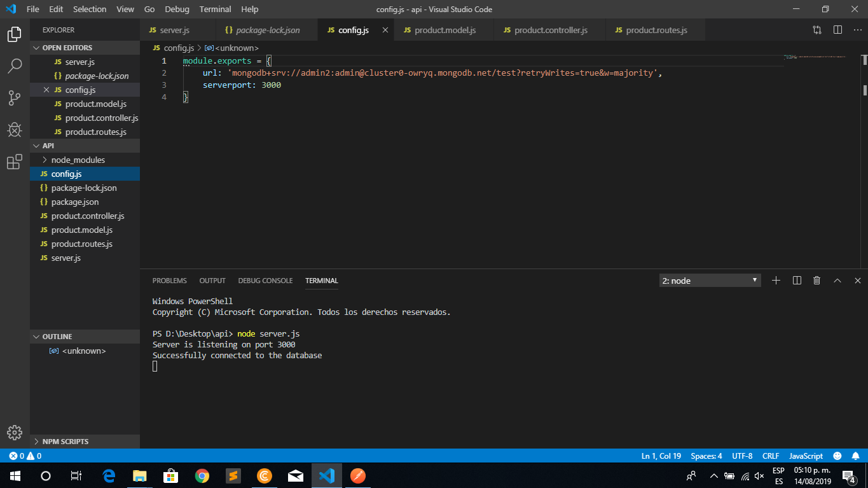Open the Source Control view
This screenshot has width=868, height=488.
(15, 97)
